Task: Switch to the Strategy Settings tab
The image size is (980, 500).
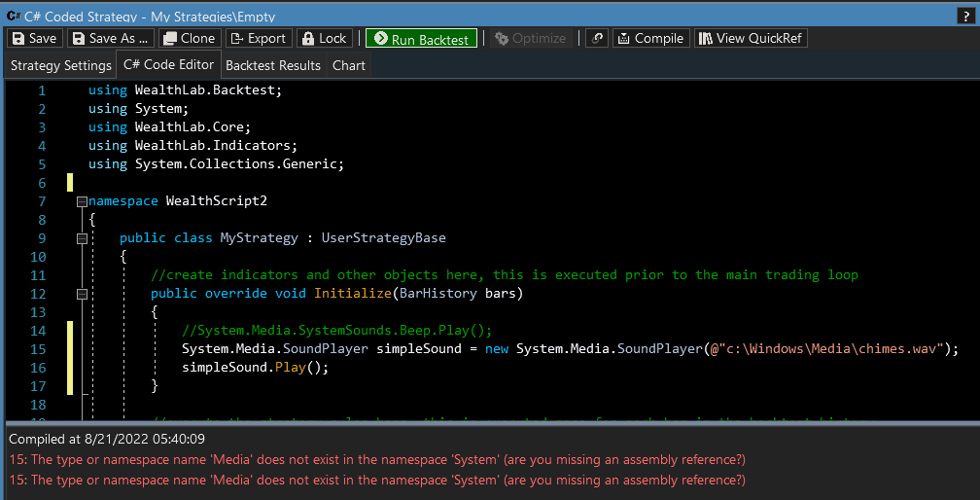Action: click(x=60, y=65)
